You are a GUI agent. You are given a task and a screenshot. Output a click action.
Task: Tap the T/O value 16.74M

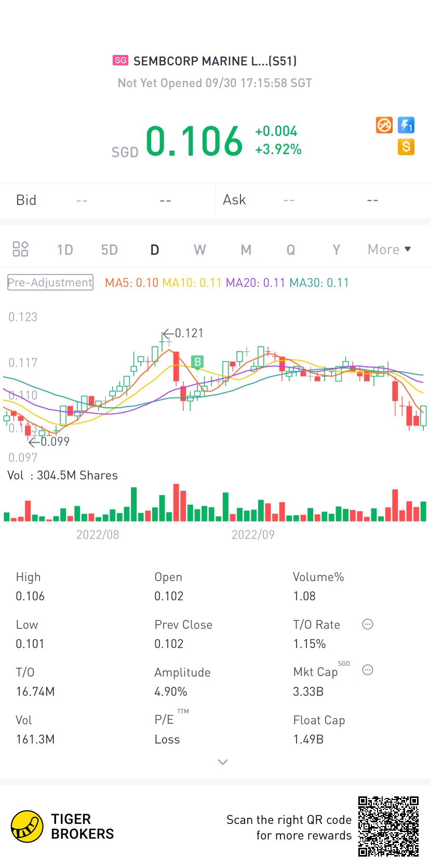pos(35,692)
